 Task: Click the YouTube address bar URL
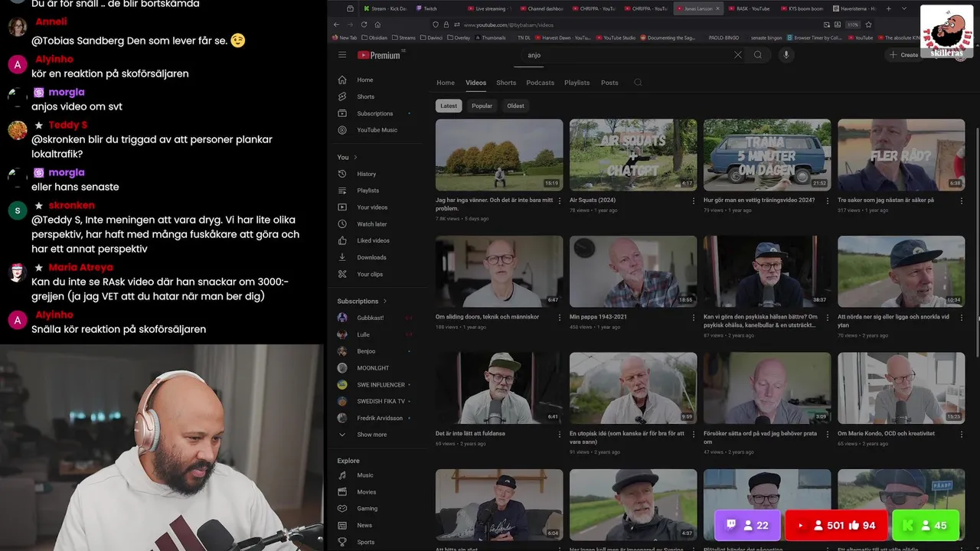point(509,24)
